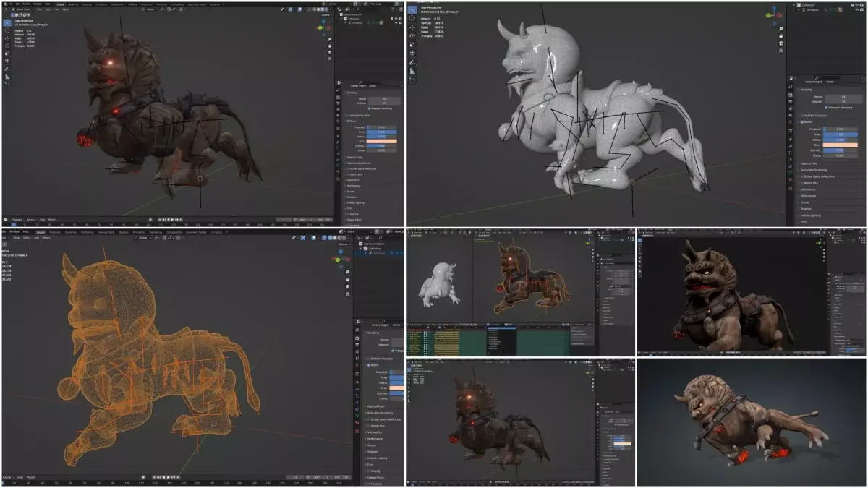Open Marker menu in top-left timeline
The width and height of the screenshot is (868, 488).
pos(52,220)
